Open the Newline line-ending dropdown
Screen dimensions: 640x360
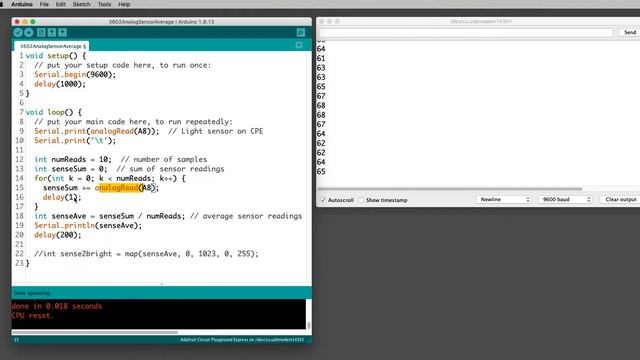[504, 199]
